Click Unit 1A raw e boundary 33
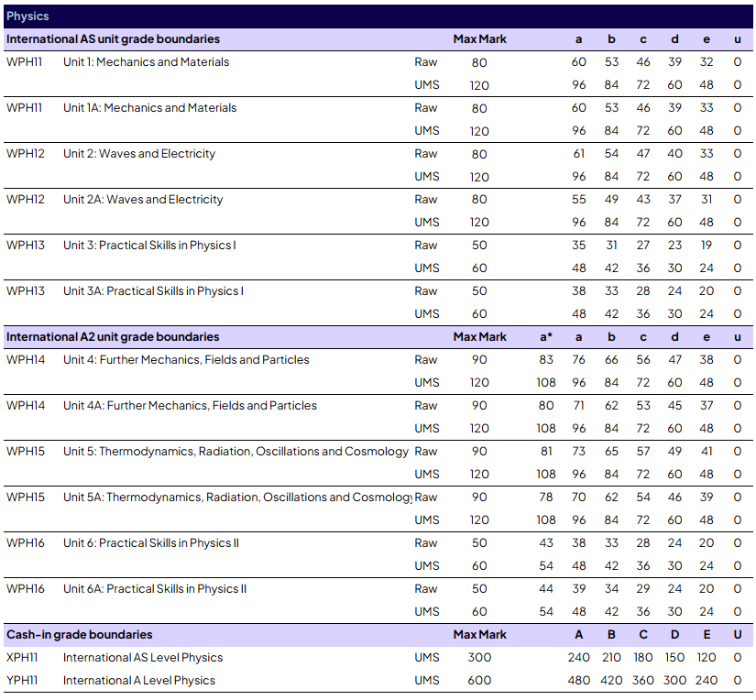Viewport: 756px width, 700px height. (707, 108)
